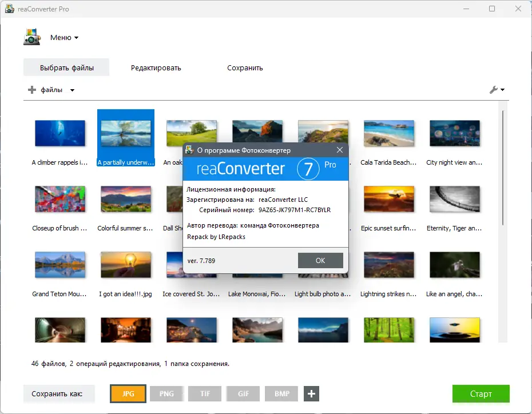Select the Eternity, Tiger an... thumbnail
The width and height of the screenshot is (532, 414).
coord(455,199)
